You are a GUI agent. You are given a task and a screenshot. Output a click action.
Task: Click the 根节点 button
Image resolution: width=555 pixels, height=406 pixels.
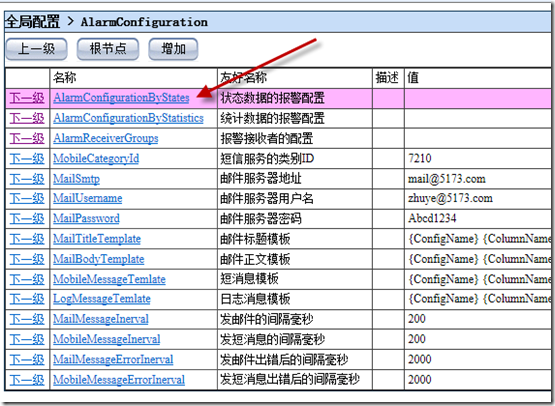tap(108, 49)
